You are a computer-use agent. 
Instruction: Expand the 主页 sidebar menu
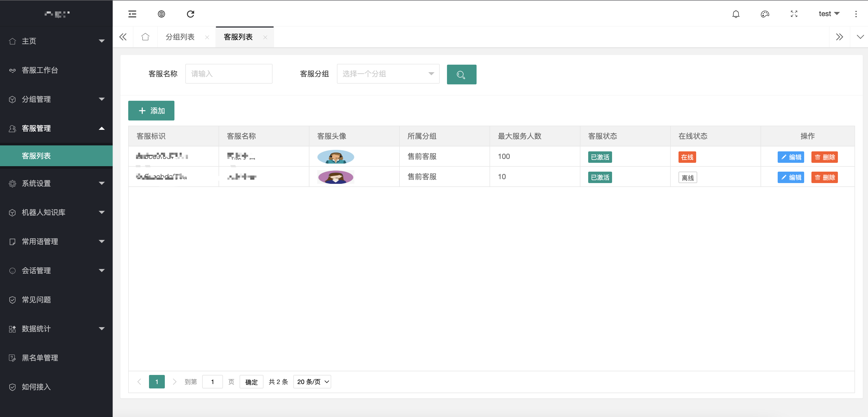[56, 41]
